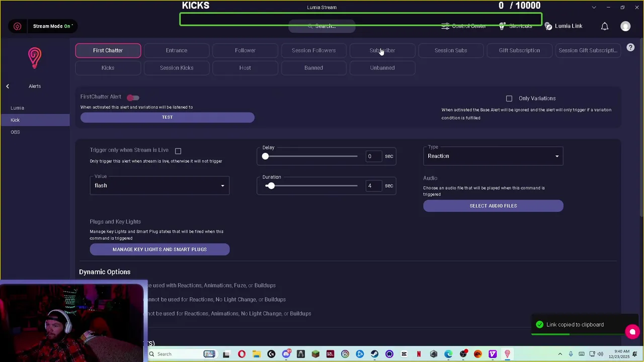Viewport: 644px width, 362px height.
Task: Click the Delay slider handle
Action: pos(265,156)
